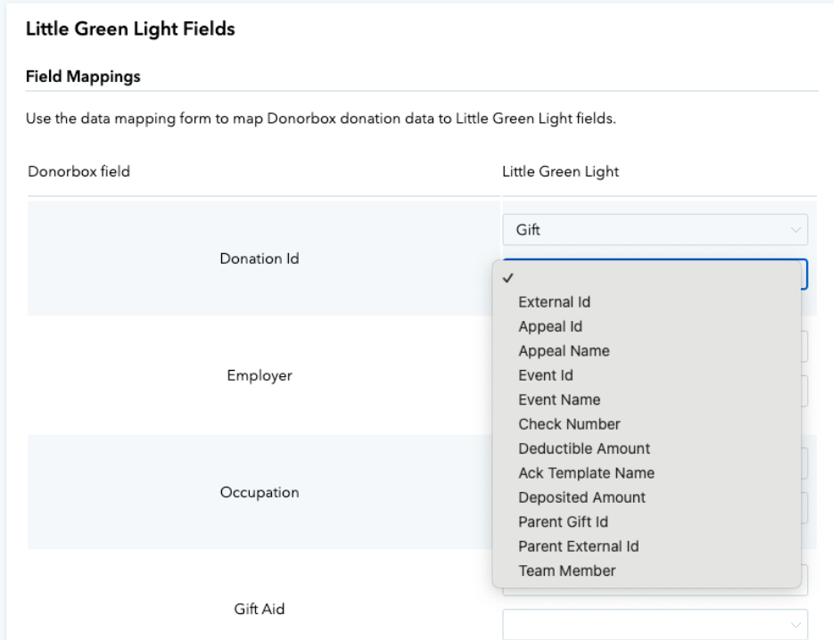The height and width of the screenshot is (640, 840).
Task: Click the Little Green Light Fields title
Action: tap(130, 29)
